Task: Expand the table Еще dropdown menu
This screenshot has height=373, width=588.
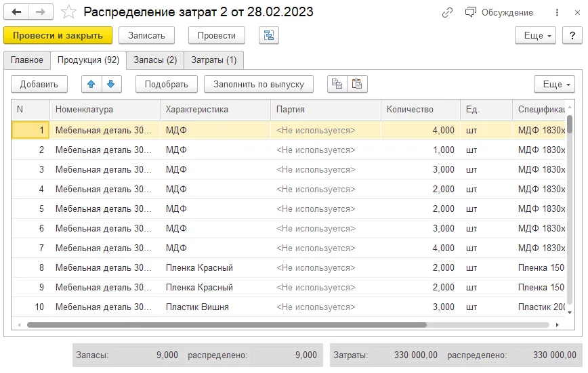Action: 554,85
